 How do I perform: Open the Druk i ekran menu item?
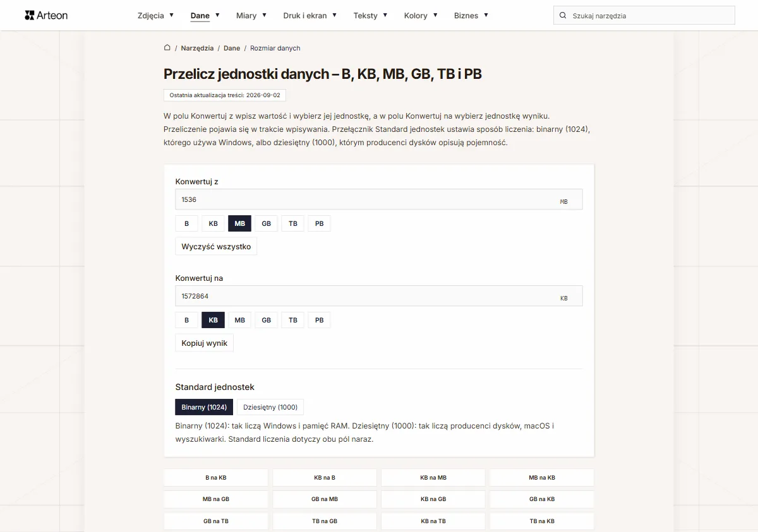coord(305,16)
